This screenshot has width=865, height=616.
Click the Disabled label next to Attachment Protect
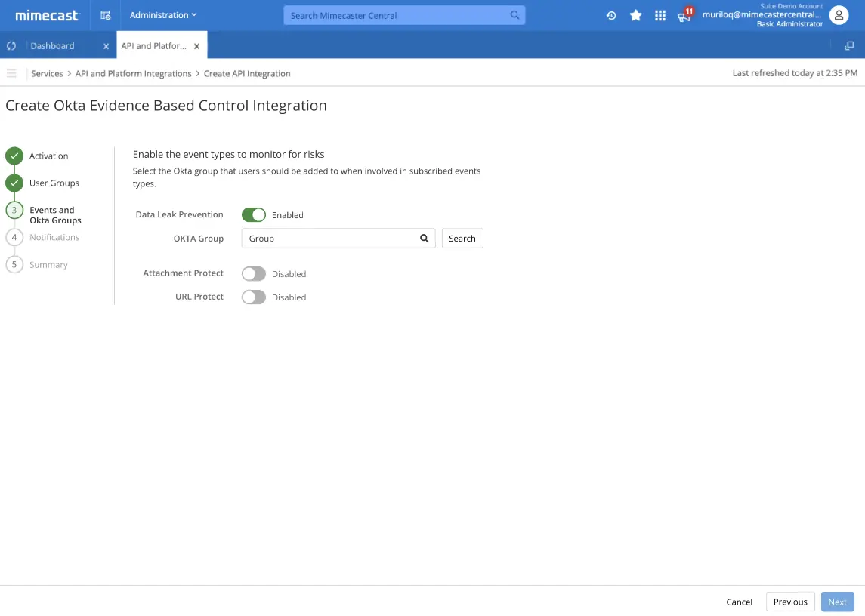pos(289,273)
